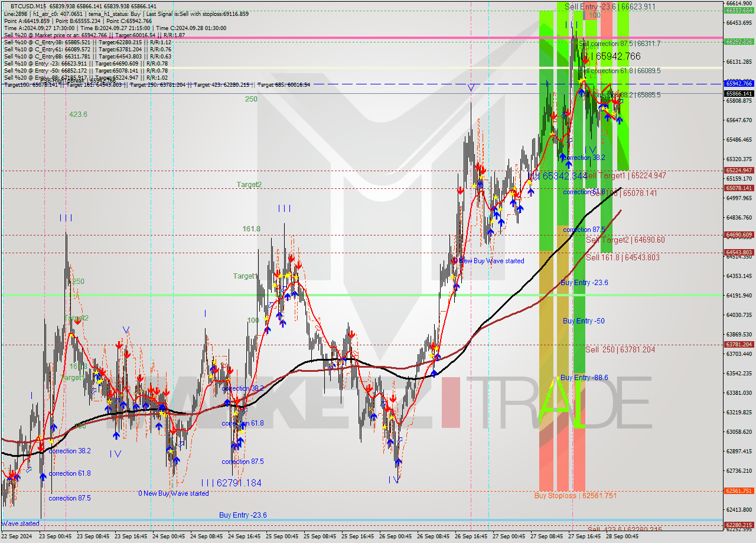
Task: Click the 'Sell %10 @ C_Entry61' line
Action: click(87, 49)
